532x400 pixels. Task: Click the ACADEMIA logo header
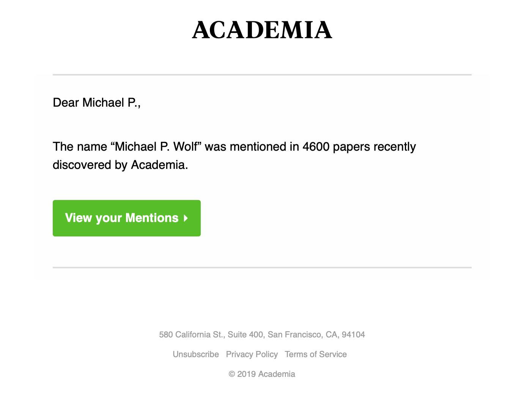262,30
